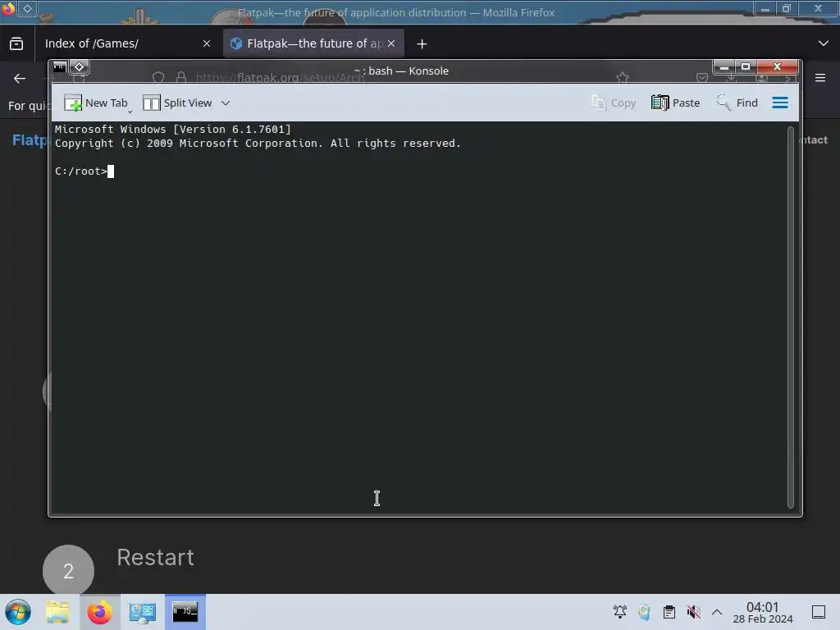This screenshot has height=630, width=840.
Task: Open a new tab in Firefox
Action: click(422, 44)
